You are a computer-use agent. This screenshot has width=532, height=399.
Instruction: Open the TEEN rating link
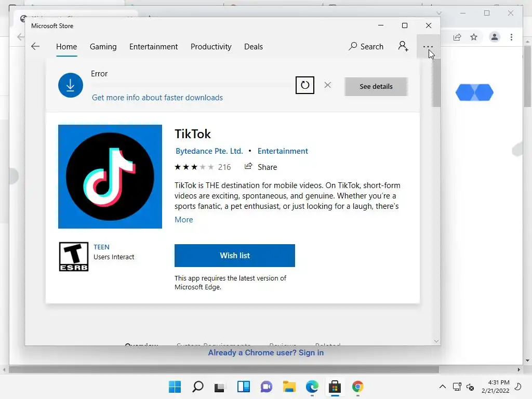[x=101, y=247]
